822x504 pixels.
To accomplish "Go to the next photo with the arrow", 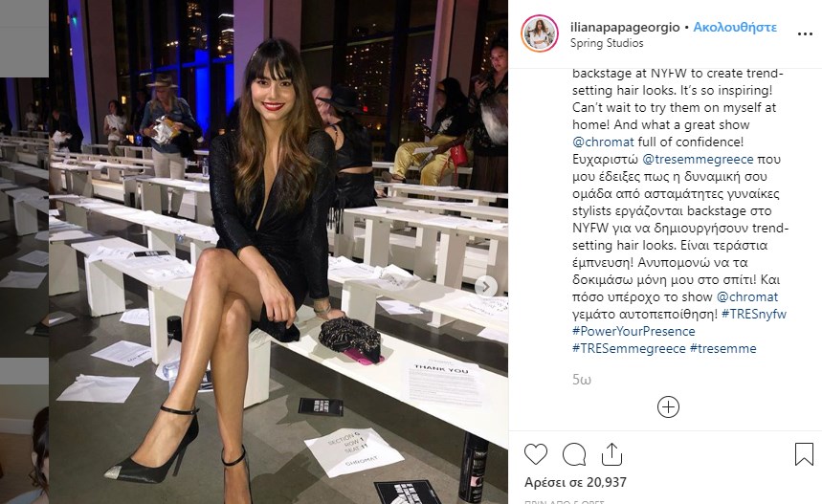I will (486, 286).
